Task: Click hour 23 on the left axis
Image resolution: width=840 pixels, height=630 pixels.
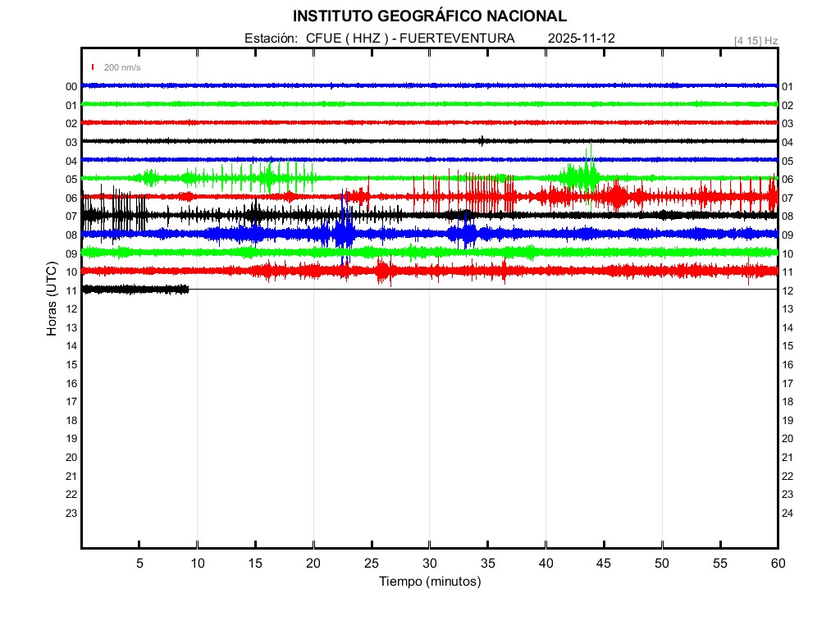Action: click(71, 514)
